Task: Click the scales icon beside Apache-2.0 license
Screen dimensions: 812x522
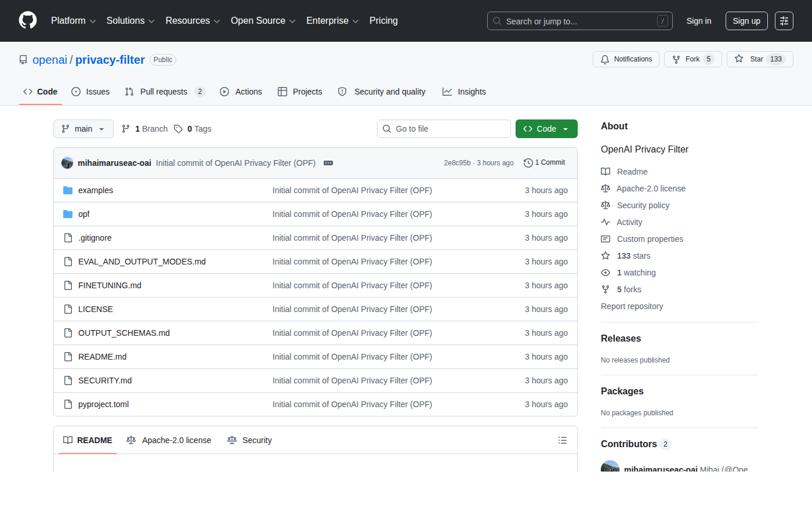Action: click(x=606, y=188)
